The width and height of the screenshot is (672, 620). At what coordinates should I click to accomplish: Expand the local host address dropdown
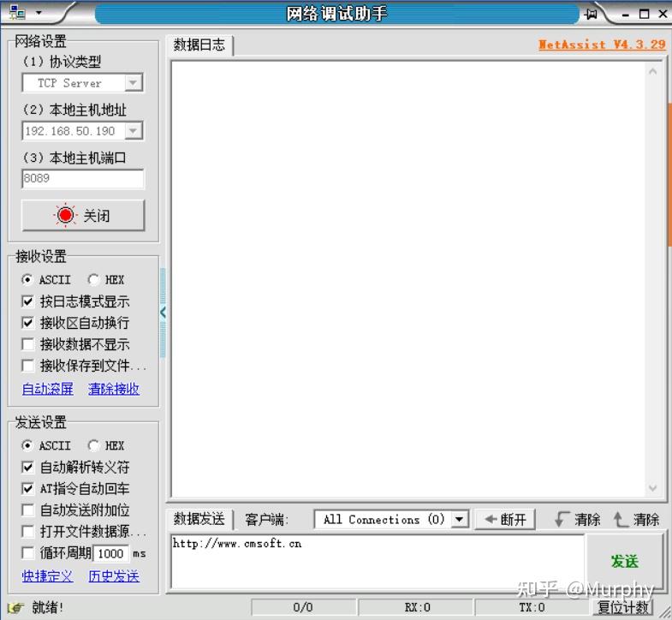tap(133, 130)
